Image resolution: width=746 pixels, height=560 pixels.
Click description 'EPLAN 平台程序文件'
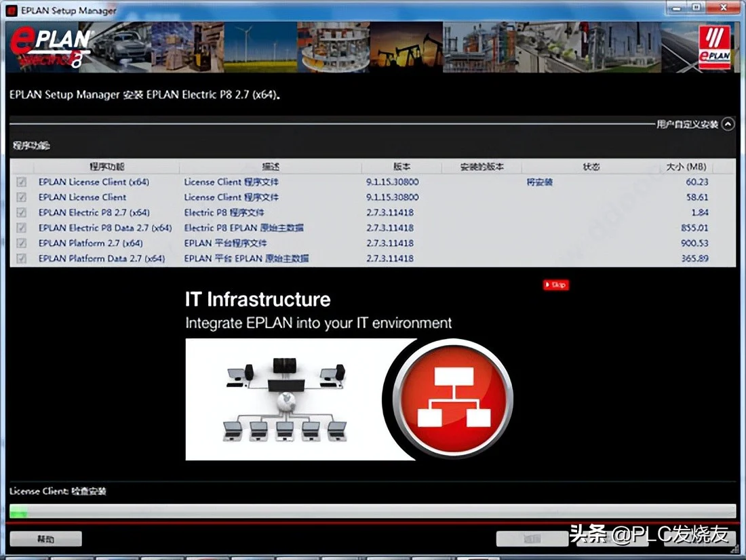226,243
